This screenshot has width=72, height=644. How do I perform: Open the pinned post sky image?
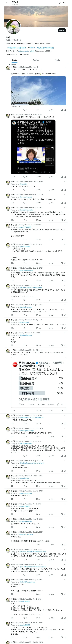pos(39,90)
